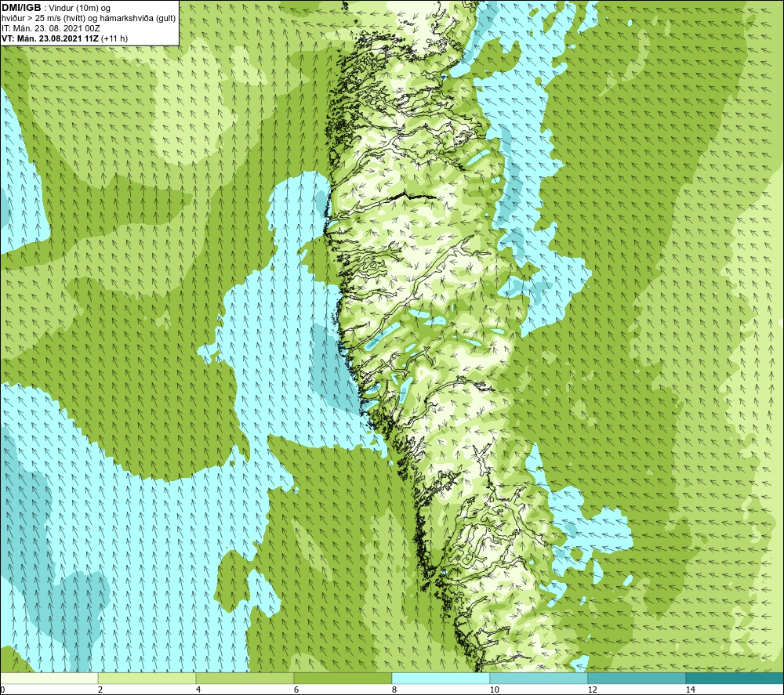Screen dimensions: 784x695
Task: Click the 'IT: Mán. 23. 08. 2021 00Z' line
Action: point(50,28)
